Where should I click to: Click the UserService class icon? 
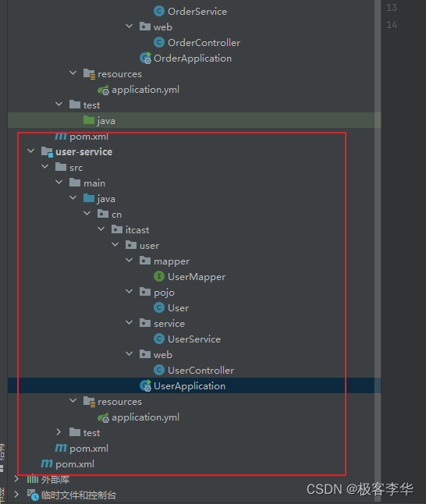pos(159,339)
